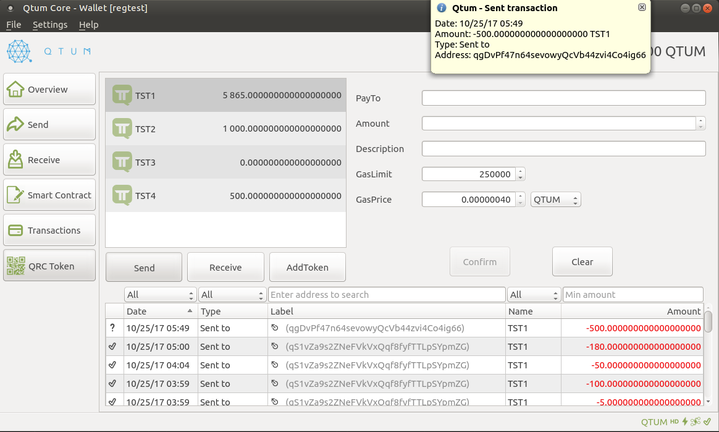Sort transactions by Name column
The width and height of the screenshot is (719, 432).
point(534,311)
